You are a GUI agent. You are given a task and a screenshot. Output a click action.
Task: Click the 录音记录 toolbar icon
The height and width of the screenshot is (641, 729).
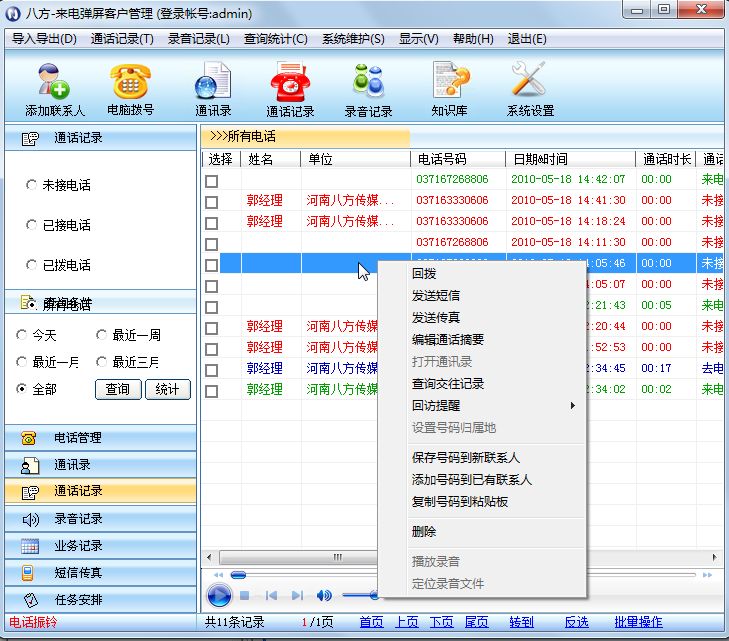click(x=368, y=87)
